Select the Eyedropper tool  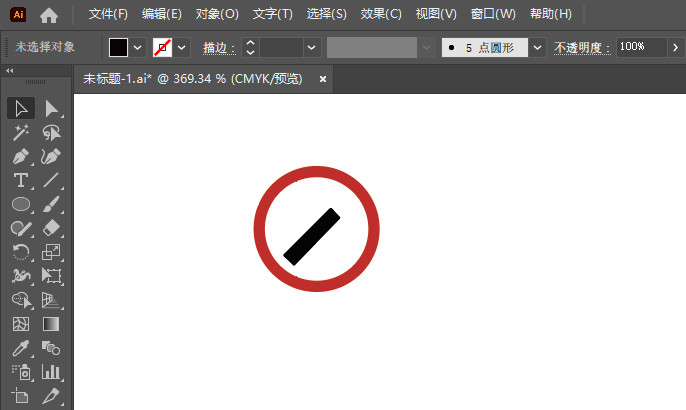tap(21, 348)
